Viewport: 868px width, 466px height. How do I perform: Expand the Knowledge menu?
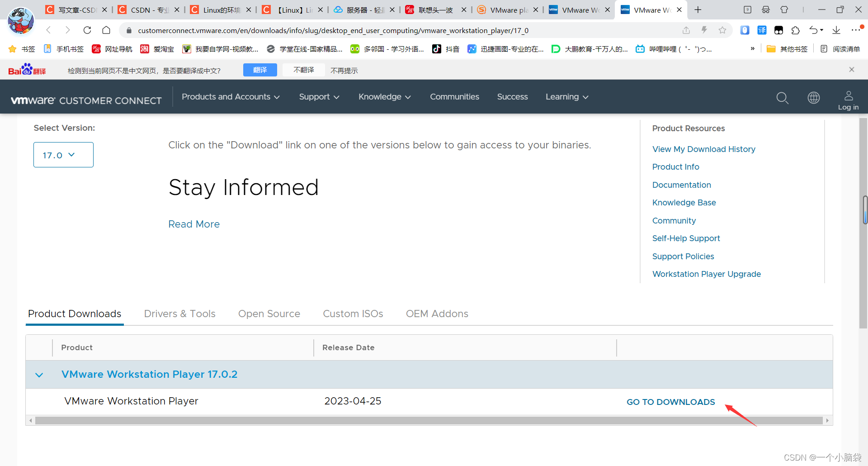tap(385, 97)
